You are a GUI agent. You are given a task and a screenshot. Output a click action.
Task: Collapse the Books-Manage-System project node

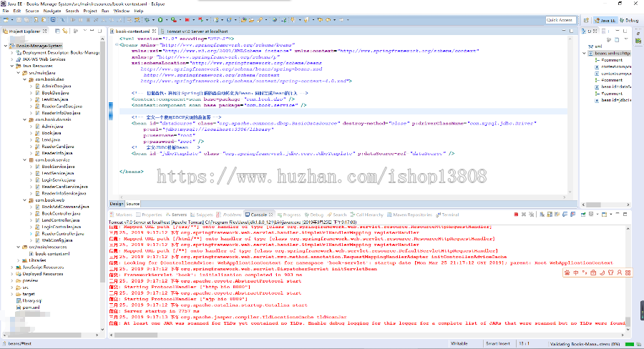coord(6,46)
